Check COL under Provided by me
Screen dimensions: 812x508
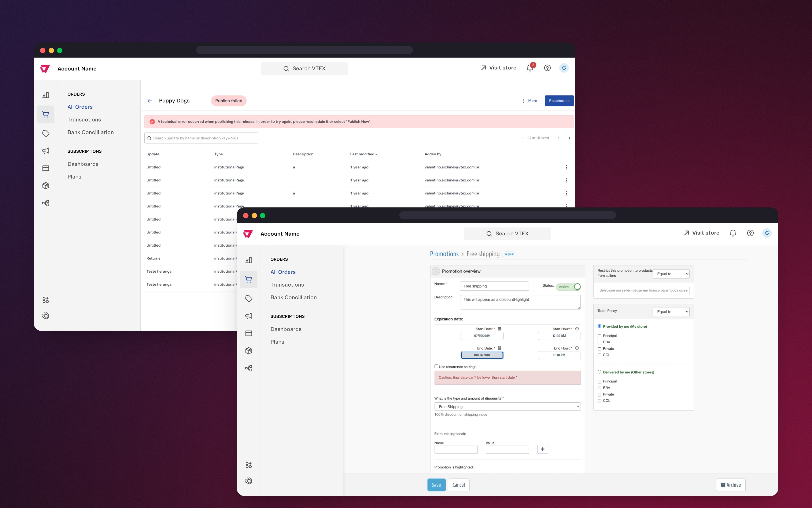pyautogui.click(x=599, y=355)
